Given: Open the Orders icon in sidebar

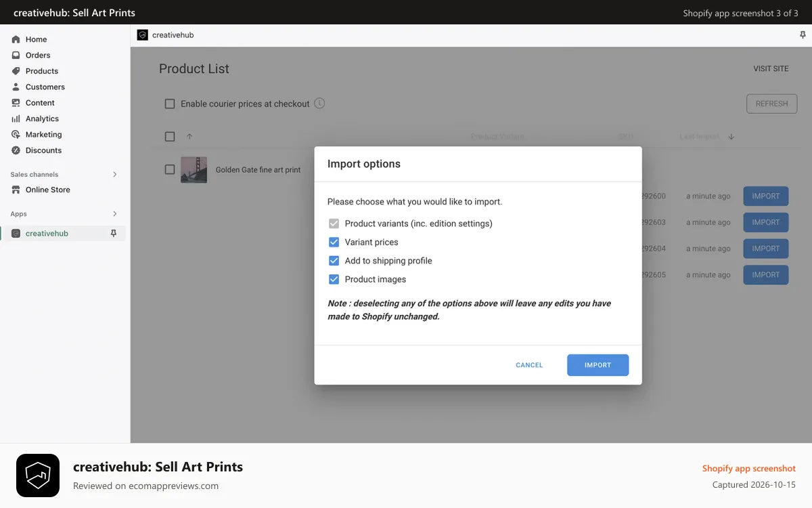Looking at the screenshot, I should coord(16,55).
